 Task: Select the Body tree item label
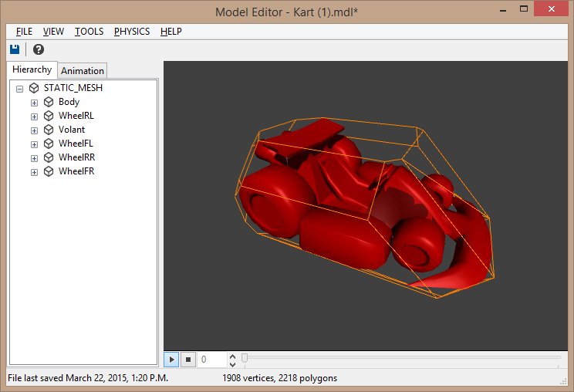tap(69, 102)
